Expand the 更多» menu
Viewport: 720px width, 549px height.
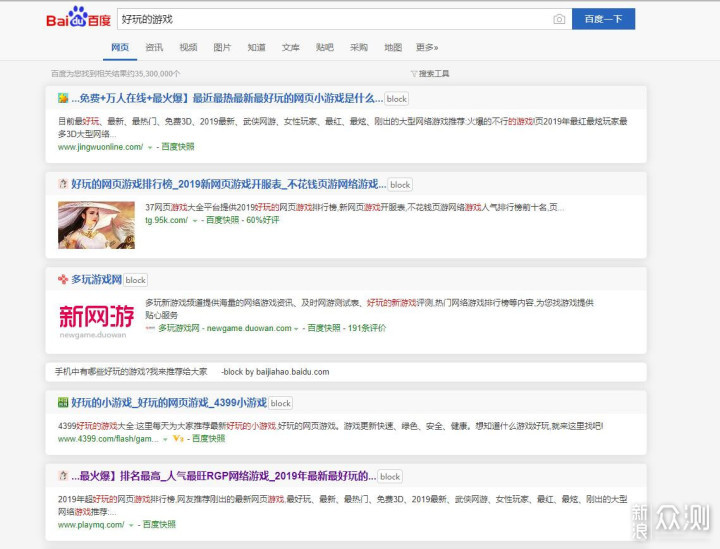click(427, 47)
